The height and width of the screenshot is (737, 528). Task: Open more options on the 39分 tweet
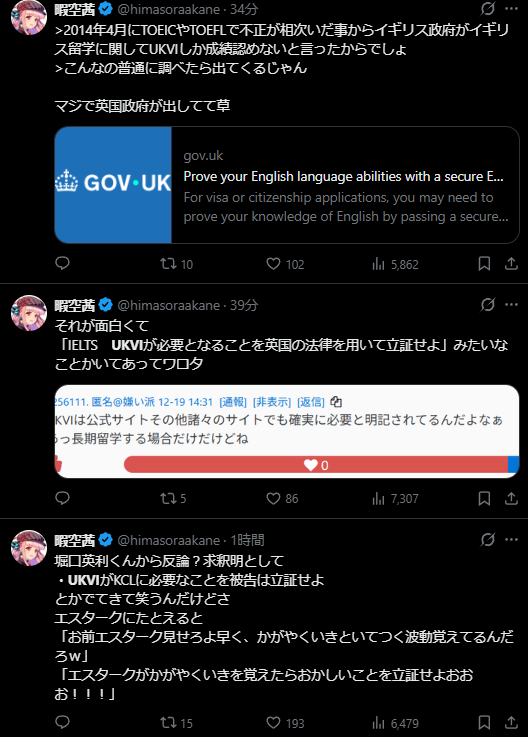(511, 305)
